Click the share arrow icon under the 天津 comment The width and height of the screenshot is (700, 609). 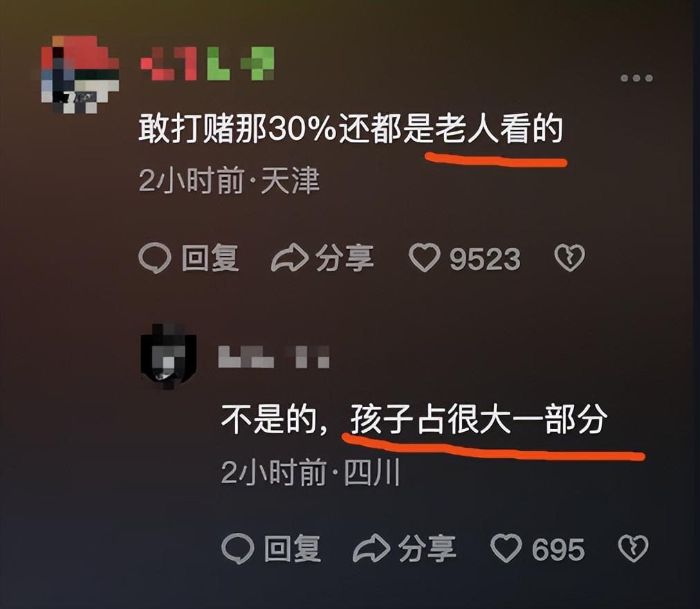tap(290, 258)
